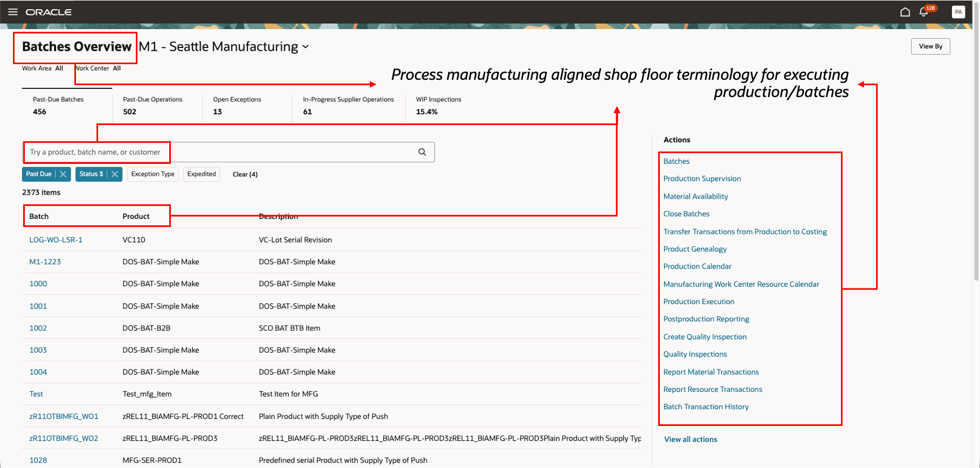Open the Batches action link
This screenshot has width=980, height=468.
point(677,161)
